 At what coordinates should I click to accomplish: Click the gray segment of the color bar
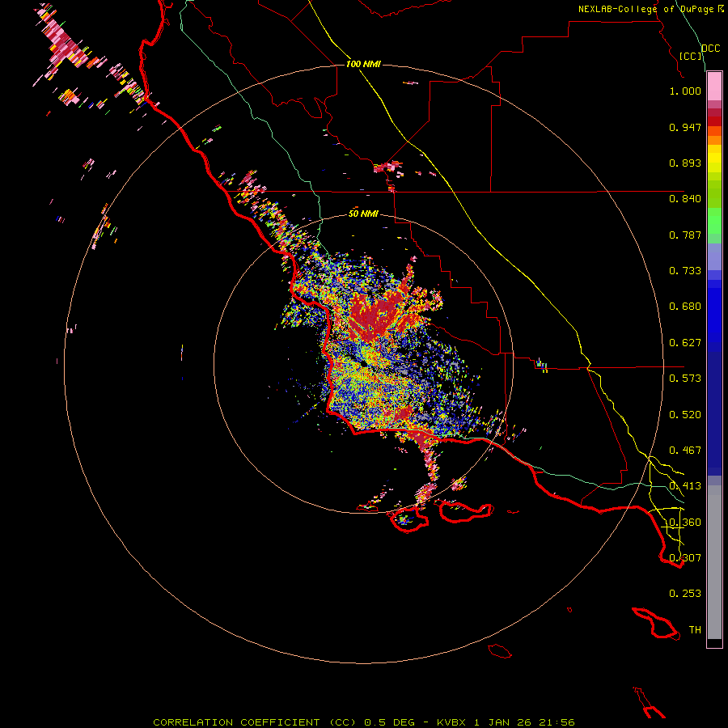click(x=714, y=562)
